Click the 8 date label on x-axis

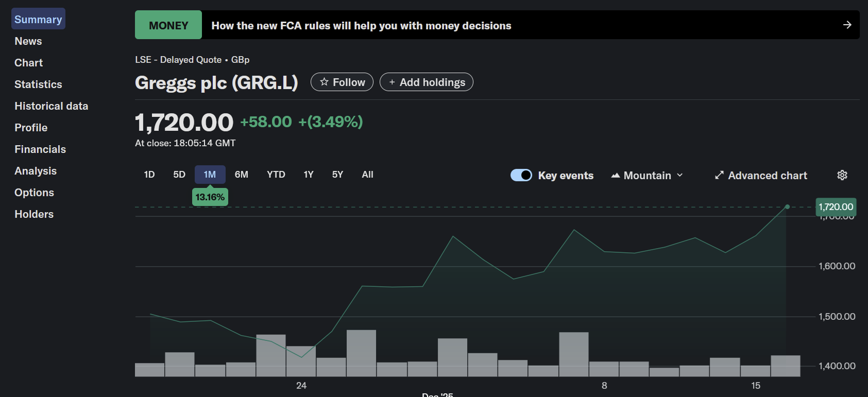click(x=604, y=386)
